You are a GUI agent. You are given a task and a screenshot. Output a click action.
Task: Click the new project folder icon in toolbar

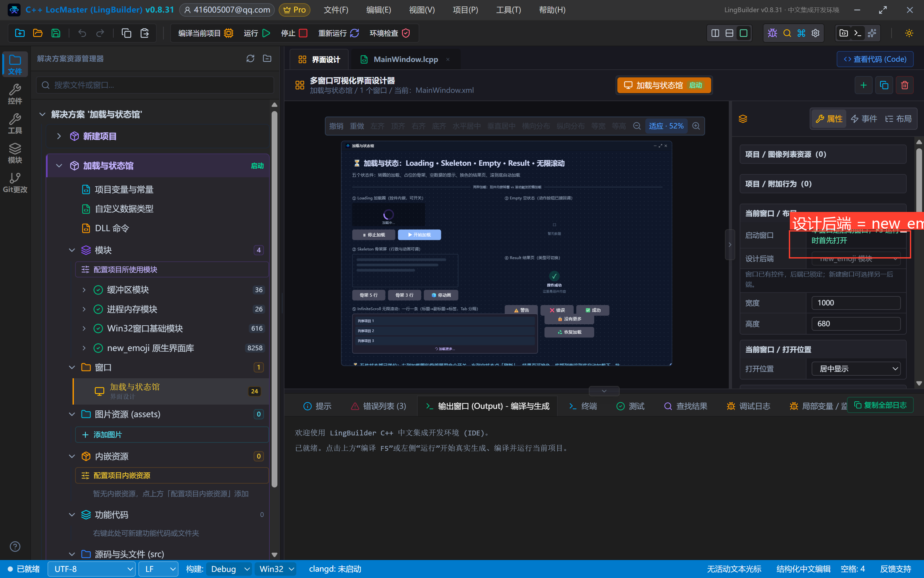click(x=20, y=33)
